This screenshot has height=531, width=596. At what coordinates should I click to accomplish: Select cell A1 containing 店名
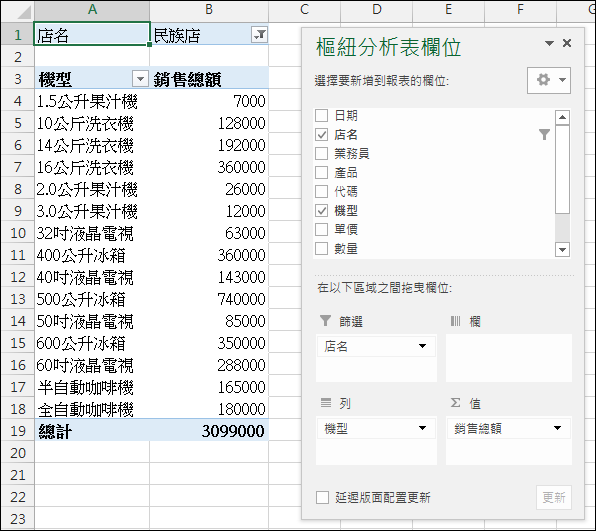point(92,35)
